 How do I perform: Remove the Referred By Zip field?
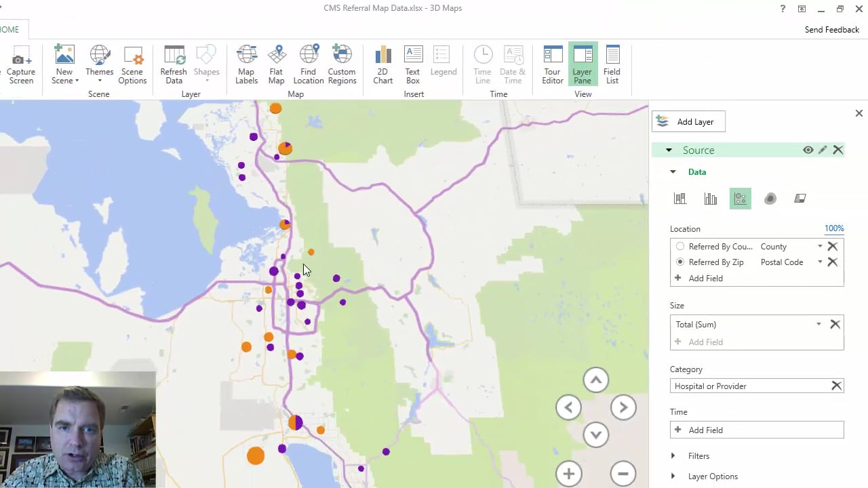click(832, 262)
